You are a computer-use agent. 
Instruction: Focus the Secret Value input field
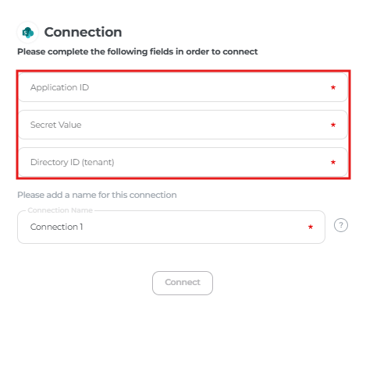(x=183, y=125)
